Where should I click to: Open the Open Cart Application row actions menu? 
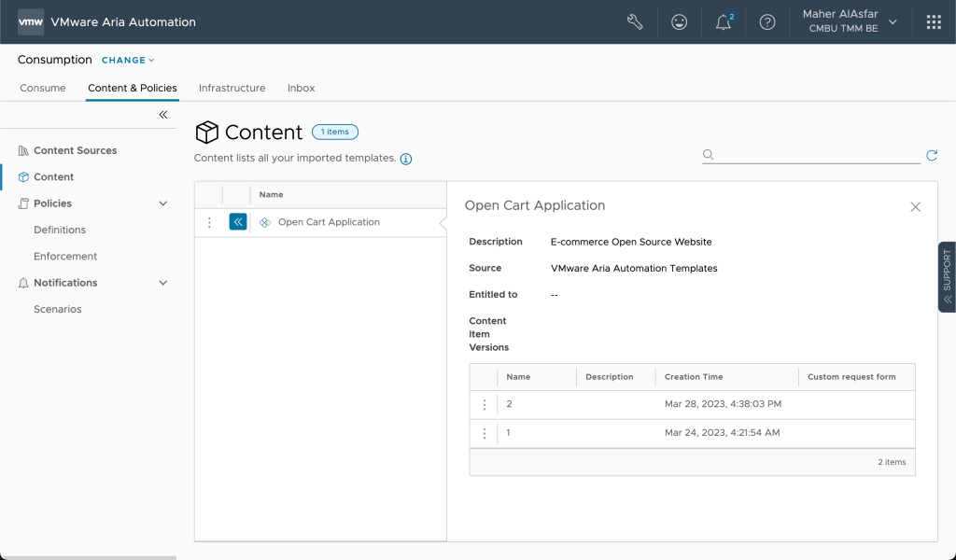click(x=209, y=222)
